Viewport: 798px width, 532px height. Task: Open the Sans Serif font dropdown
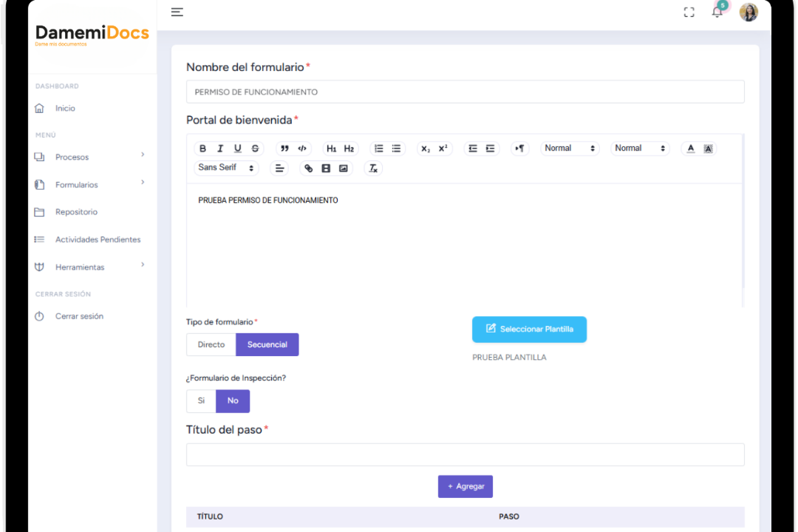[x=226, y=168]
